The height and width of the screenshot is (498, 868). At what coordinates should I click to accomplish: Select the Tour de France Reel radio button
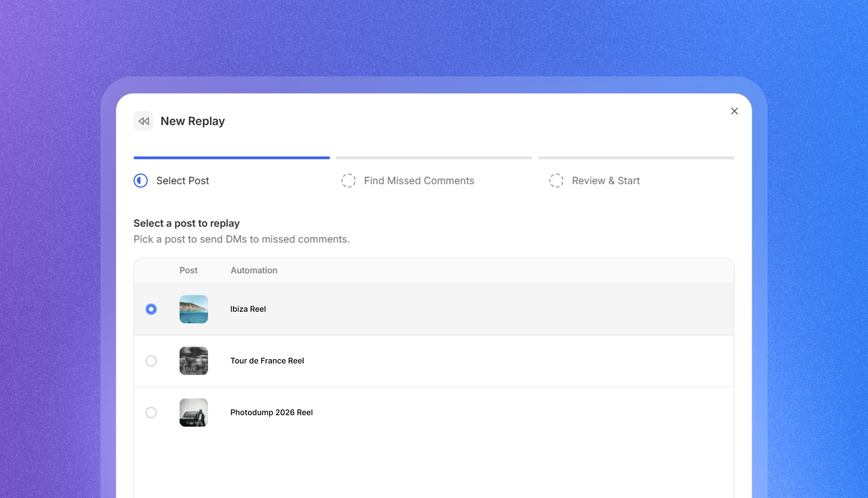click(151, 360)
